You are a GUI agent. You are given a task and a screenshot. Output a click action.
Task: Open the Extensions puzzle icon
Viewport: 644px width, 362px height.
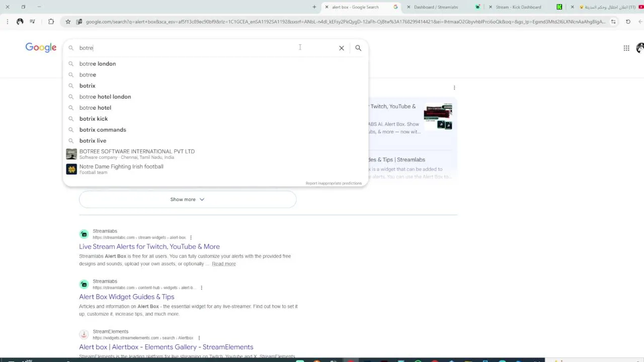(x=51, y=22)
